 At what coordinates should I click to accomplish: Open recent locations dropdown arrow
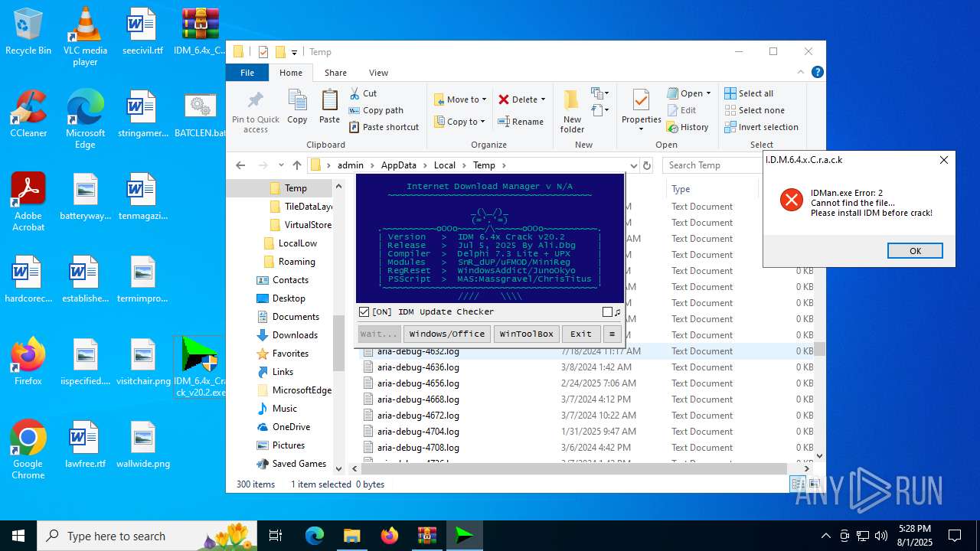[x=281, y=165]
